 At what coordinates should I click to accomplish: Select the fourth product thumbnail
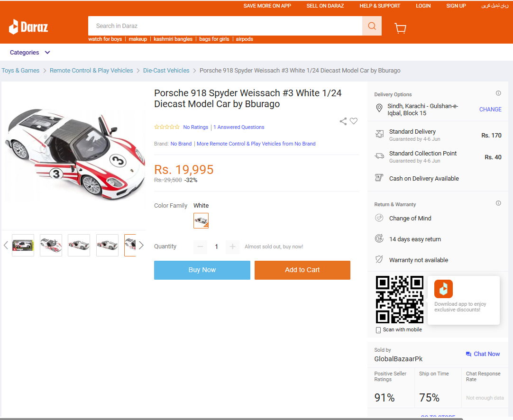107,245
